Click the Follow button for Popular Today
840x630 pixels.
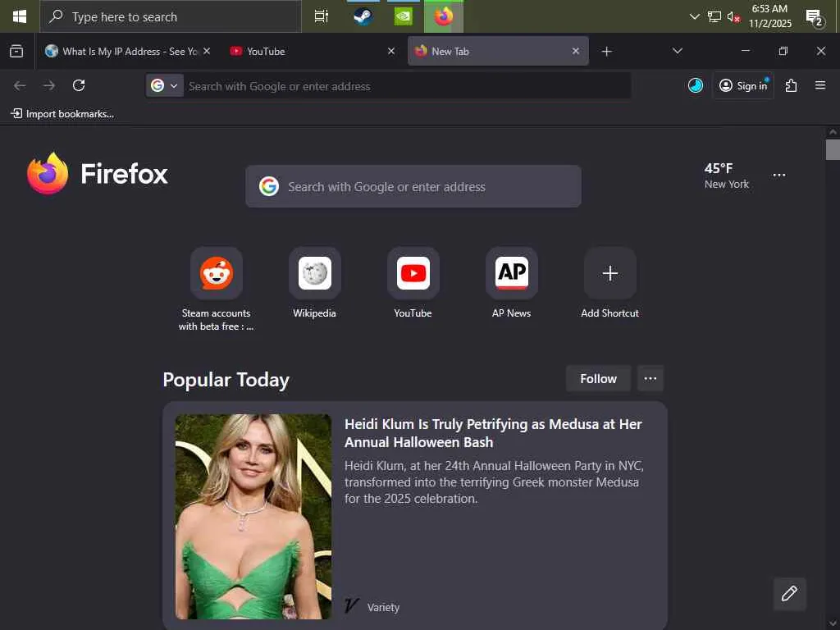(598, 379)
